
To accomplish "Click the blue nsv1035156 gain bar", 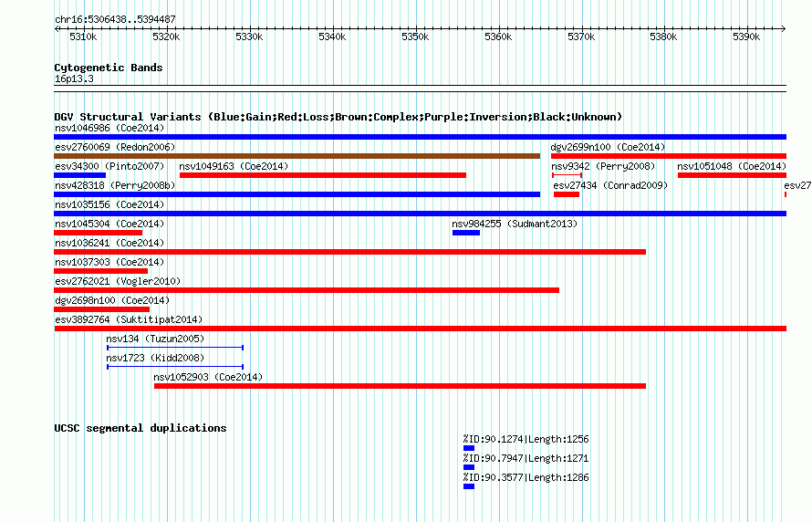I will point(420,214).
